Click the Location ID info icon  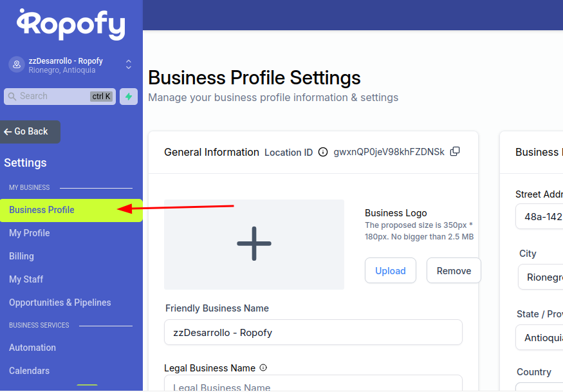pyautogui.click(x=323, y=153)
